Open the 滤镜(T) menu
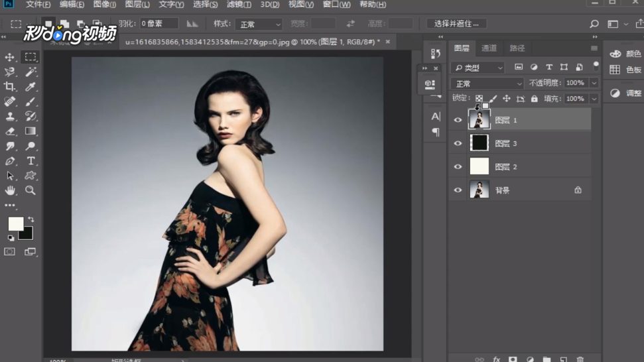Screen dimensions: 644x362 coord(239,5)
